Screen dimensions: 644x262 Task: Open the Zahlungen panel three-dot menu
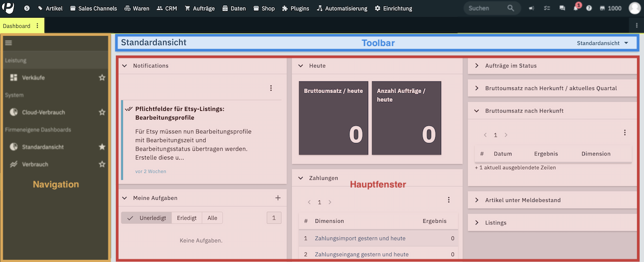[449, 200]
